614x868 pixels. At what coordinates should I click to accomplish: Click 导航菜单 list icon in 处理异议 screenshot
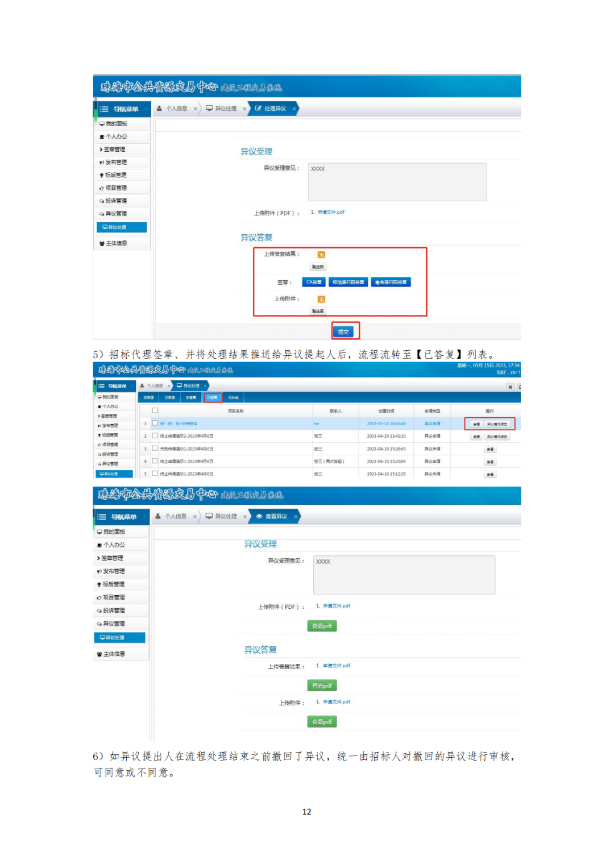pyautogui.click(x=104, y=109)
